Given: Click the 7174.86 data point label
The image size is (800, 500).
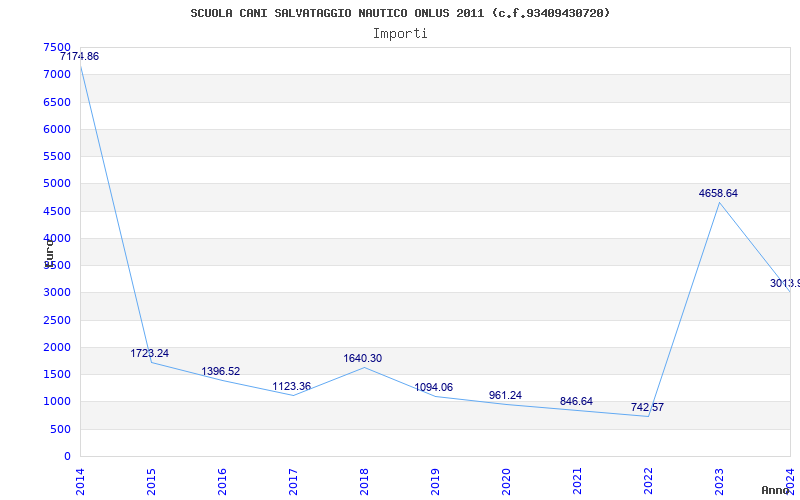Looking at the screenshot, I should coord(79,57).
